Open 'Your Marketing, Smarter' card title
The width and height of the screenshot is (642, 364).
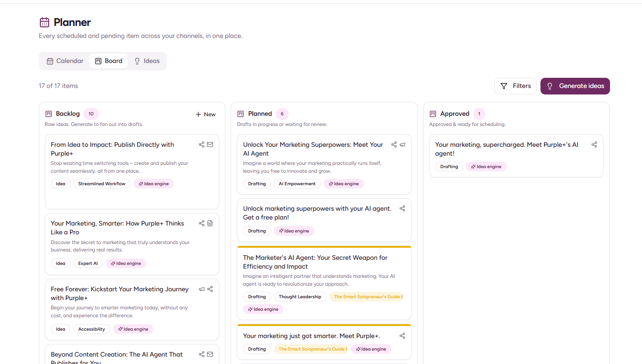(x=117, y=228)
